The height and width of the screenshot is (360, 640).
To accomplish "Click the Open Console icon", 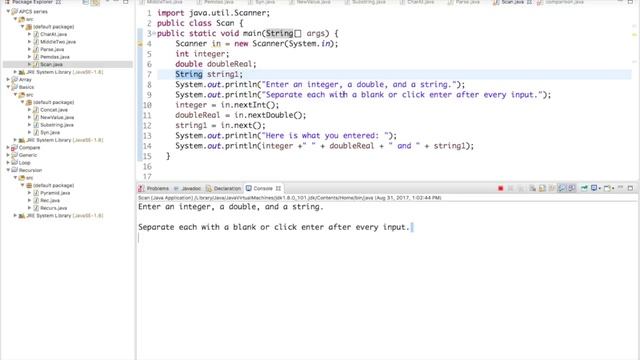I will 607,188.
